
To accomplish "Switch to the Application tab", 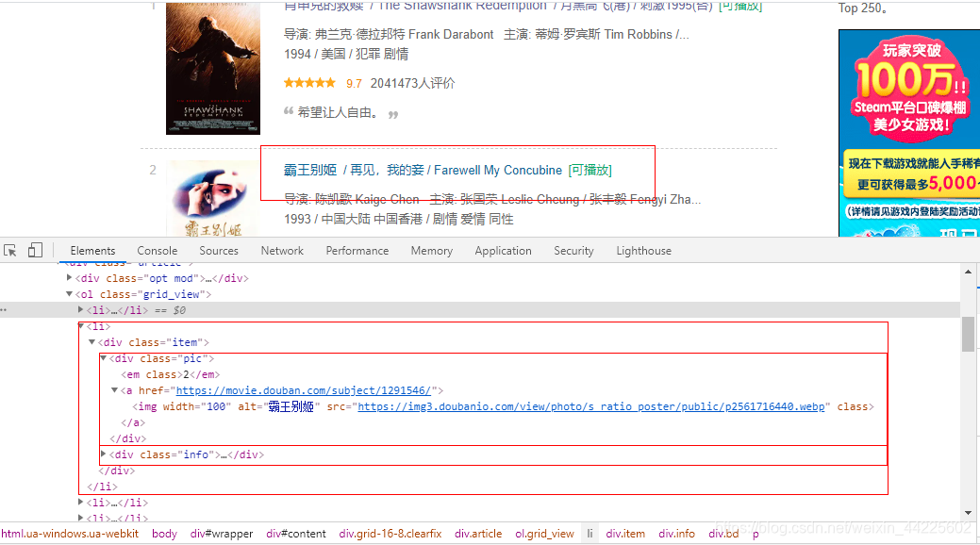I will 503,251.
